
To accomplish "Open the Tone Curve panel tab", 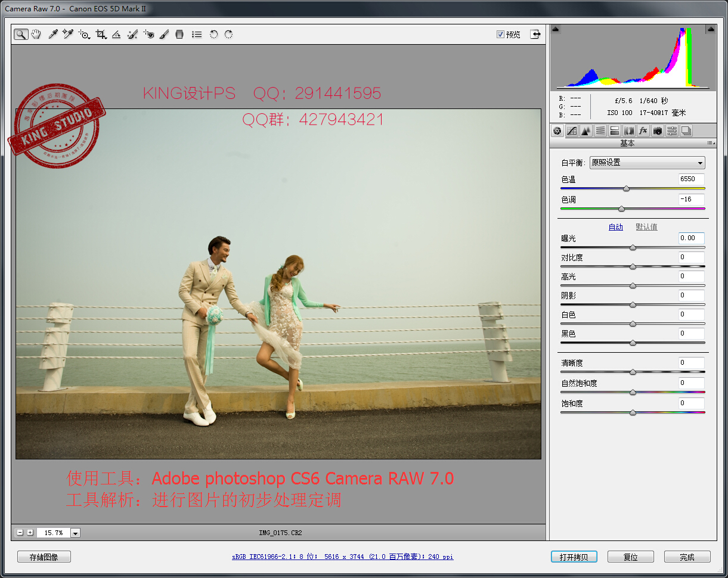I will point(572,131).
